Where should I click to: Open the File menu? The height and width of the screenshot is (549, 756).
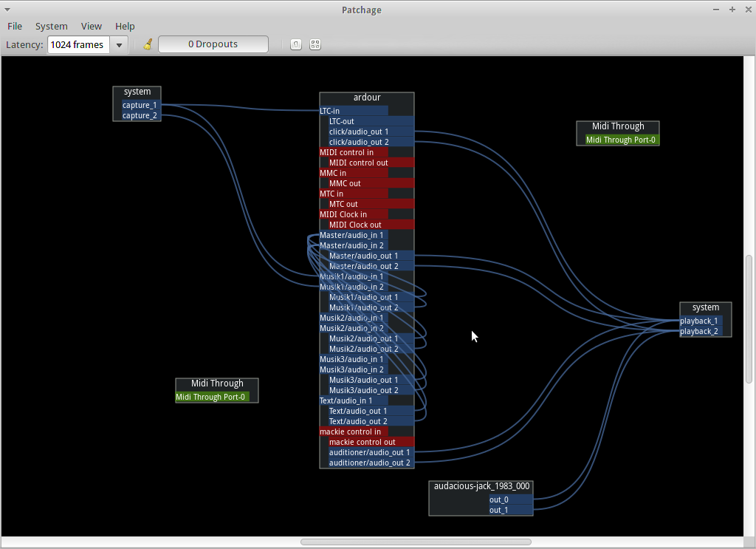pos(15,26)
